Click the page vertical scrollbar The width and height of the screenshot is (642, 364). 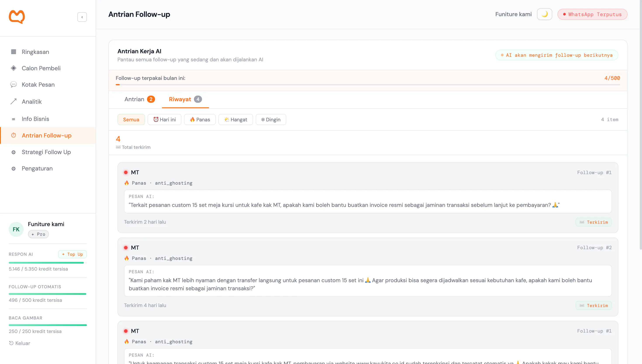pos(640,125)
